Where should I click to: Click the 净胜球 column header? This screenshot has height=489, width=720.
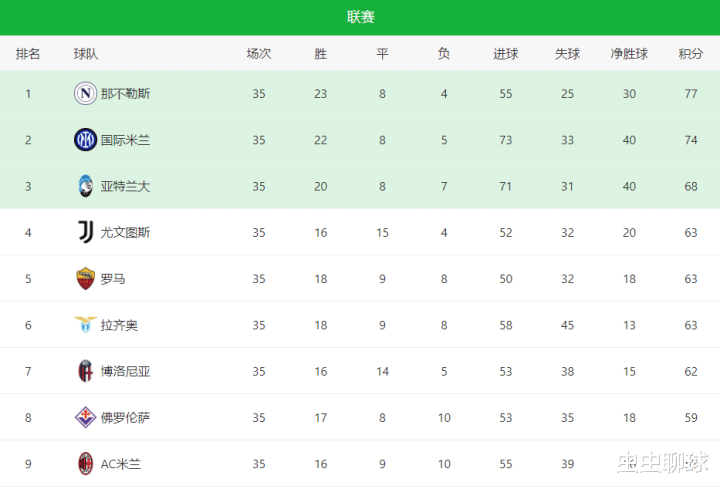[x=629, y=54]
